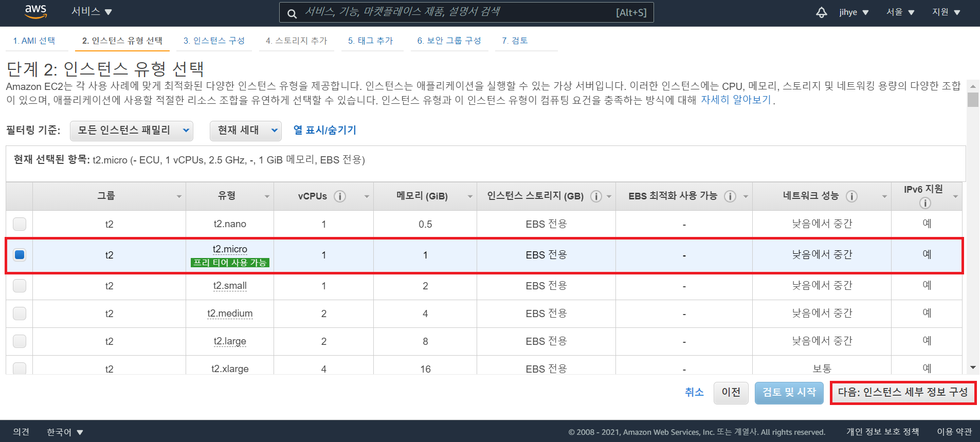Click the 의견 feedback link

[x=21, y=432]
